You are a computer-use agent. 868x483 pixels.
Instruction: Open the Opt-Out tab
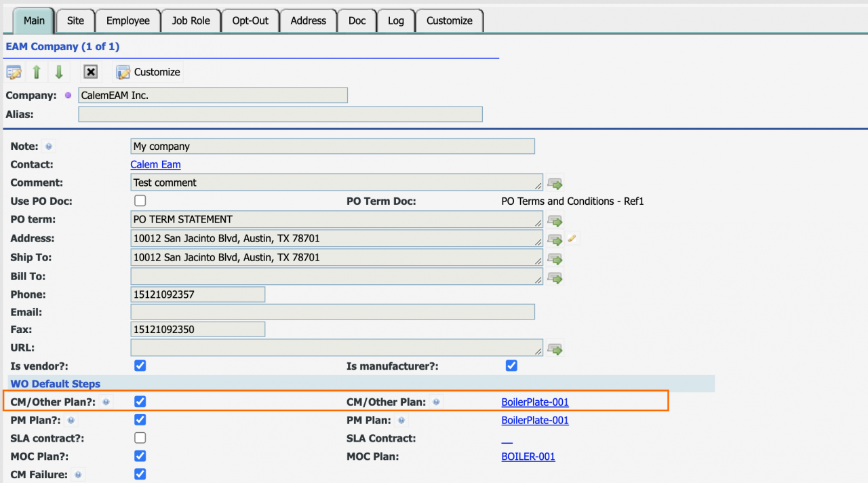pos(250,20)
